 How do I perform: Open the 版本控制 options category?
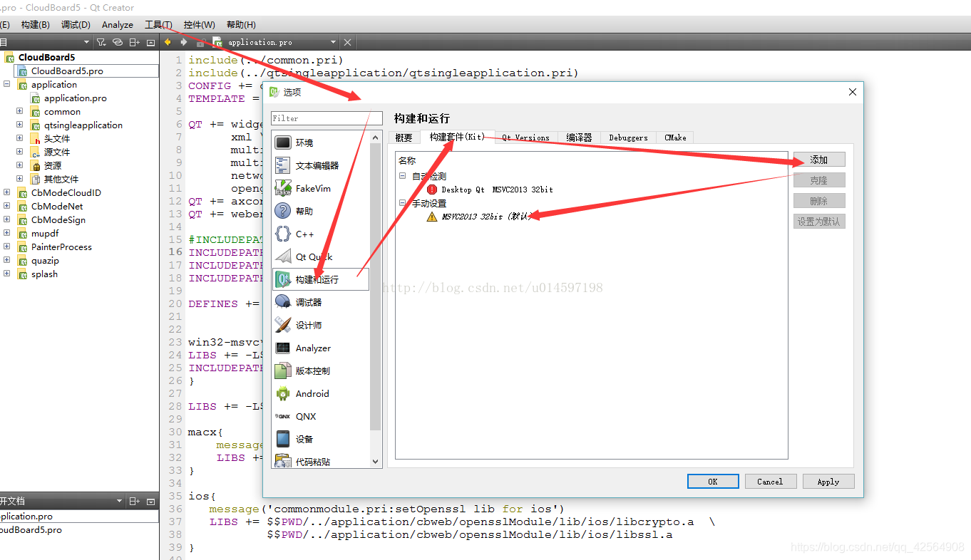point(321,370)
